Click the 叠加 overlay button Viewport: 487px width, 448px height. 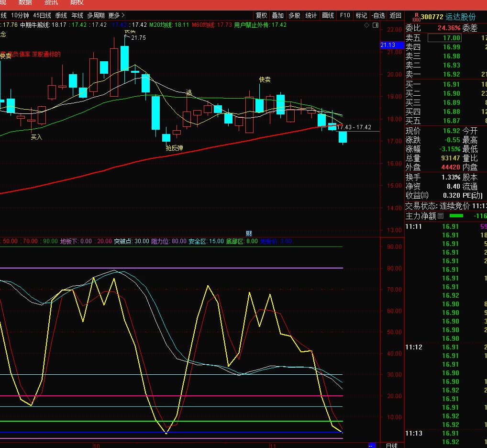277,15
